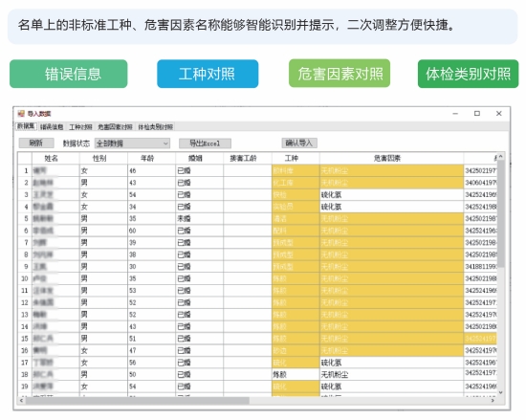This screenshot has height=420, width=526.
Task: Click the large light-green 危害因素对照 banner button
Action: pos(340,74)
